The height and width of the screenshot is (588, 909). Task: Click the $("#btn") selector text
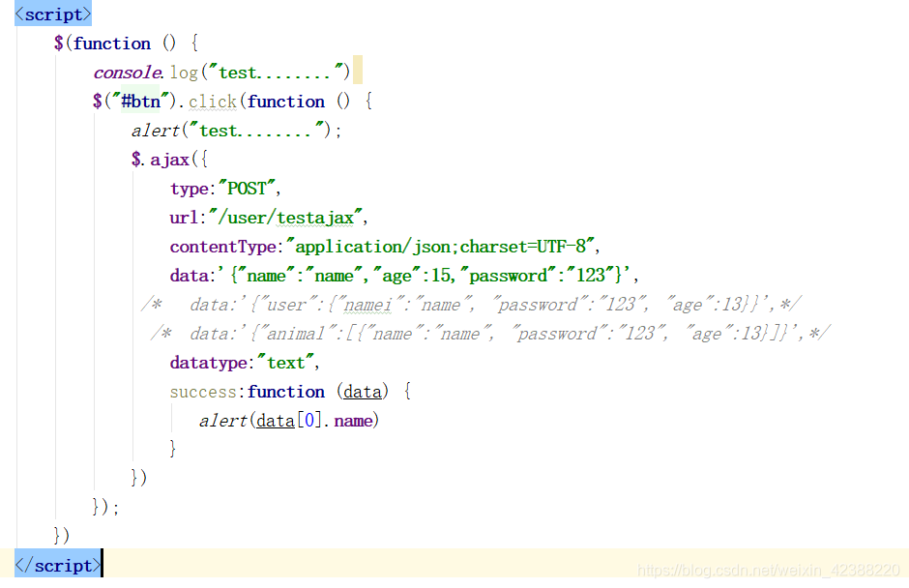[x=133, y=102]
